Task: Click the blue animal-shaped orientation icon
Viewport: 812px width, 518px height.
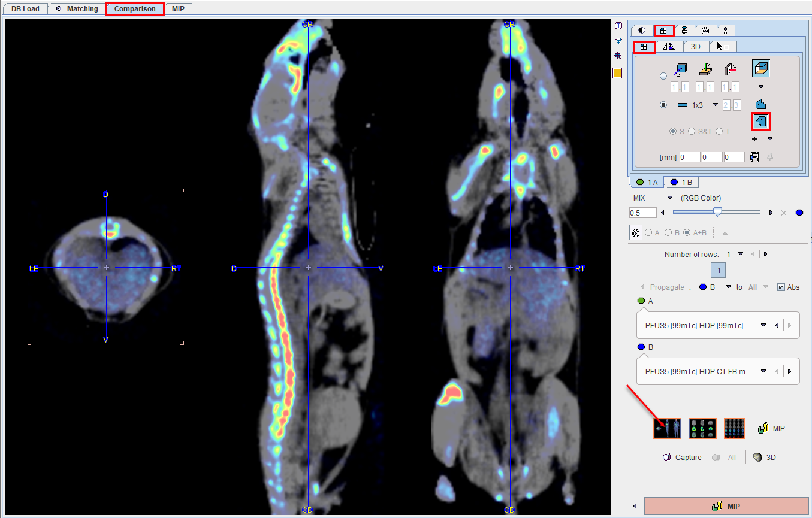Action: 760,104
